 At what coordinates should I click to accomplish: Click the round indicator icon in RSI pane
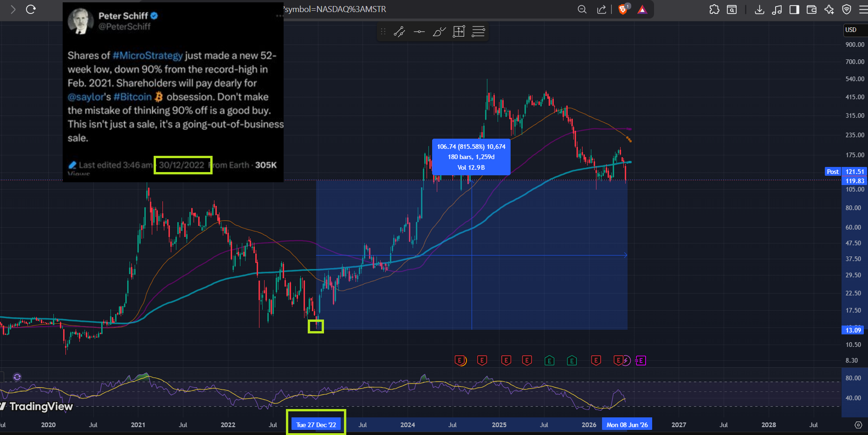[x=17, y=377]
